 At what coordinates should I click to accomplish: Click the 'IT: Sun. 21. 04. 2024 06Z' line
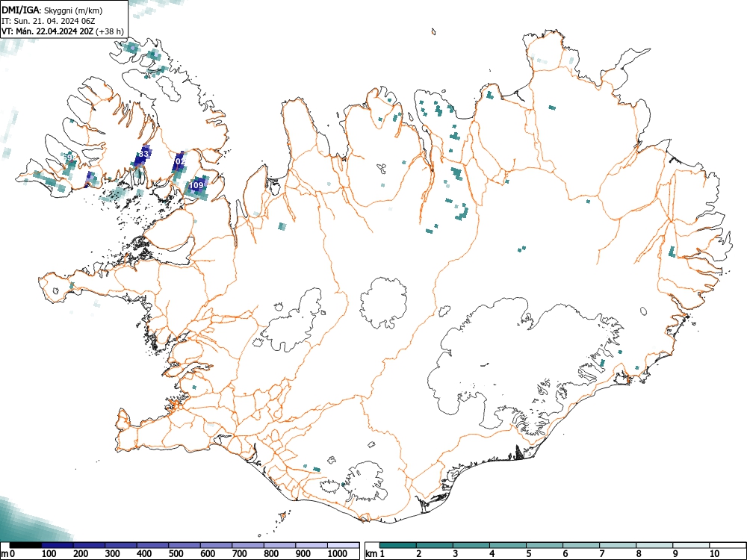click(x=48, y=21)
